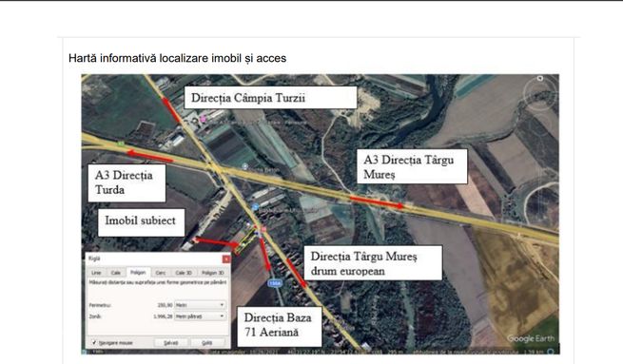Open the Zonă units dropdown (Metri pătrați)
Image resolution: width=623 pixels, height=364 pixels.
tap(201, 316)
